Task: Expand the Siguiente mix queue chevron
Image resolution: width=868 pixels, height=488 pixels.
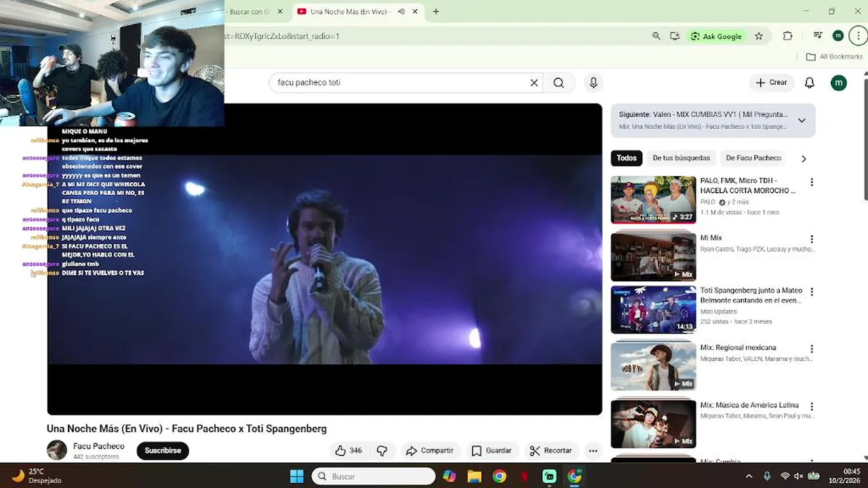Action: point(802,121)
